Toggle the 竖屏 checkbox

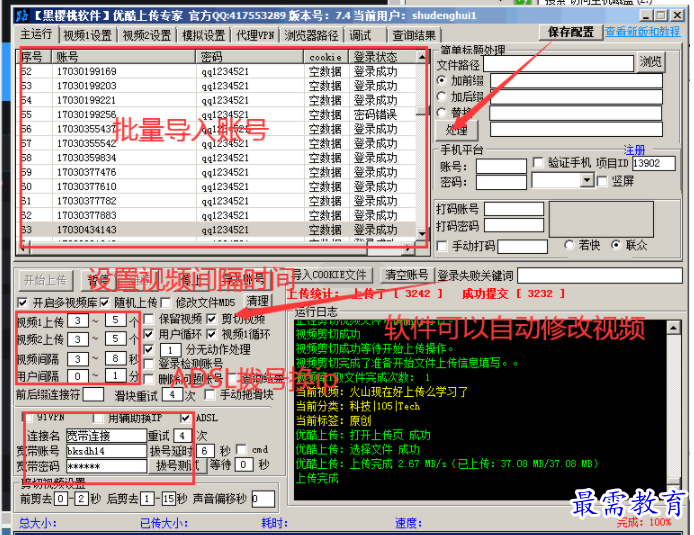[602, 181]
